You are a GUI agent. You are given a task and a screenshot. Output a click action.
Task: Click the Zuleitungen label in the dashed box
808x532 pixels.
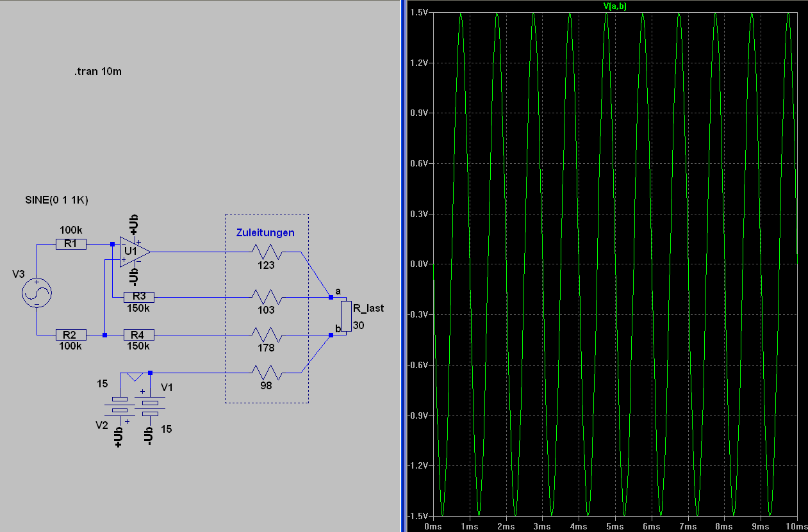(x=265, y=232)
